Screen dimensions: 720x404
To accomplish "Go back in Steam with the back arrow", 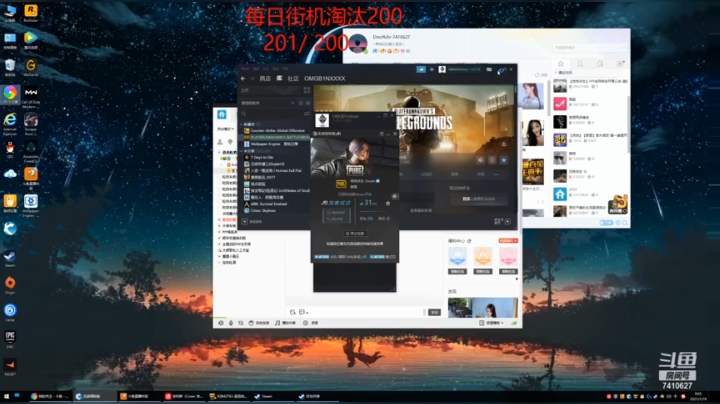I will point(243,79).
